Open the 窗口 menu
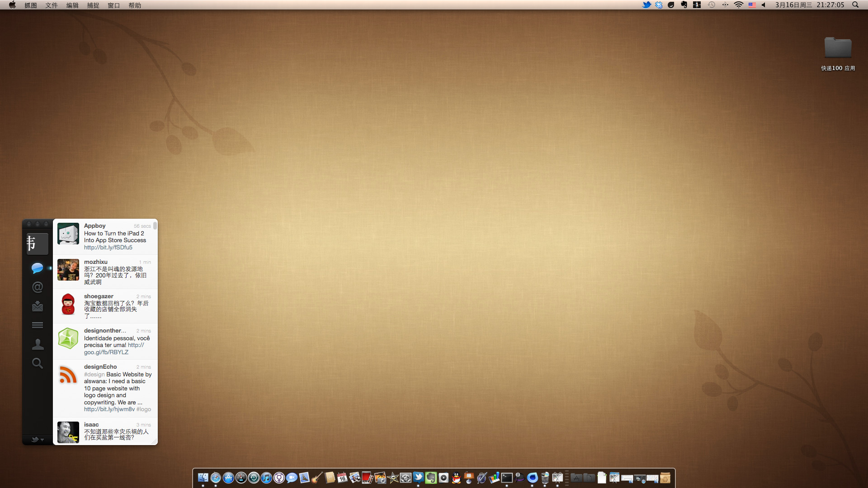The height and width of the screenshot is (488, 868). [114, 5]
